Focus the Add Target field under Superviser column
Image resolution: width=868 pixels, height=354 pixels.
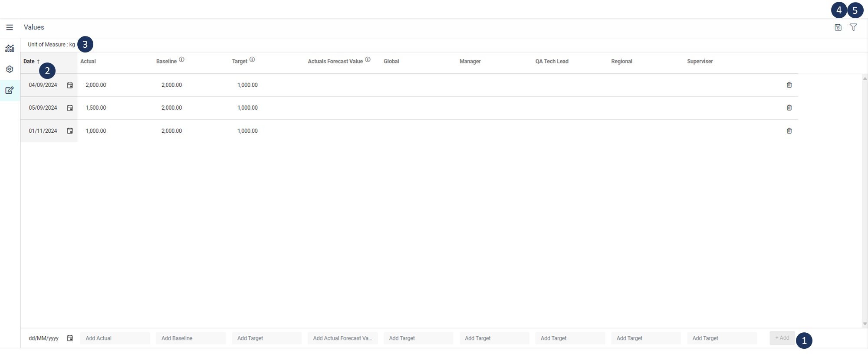(722, 338)
